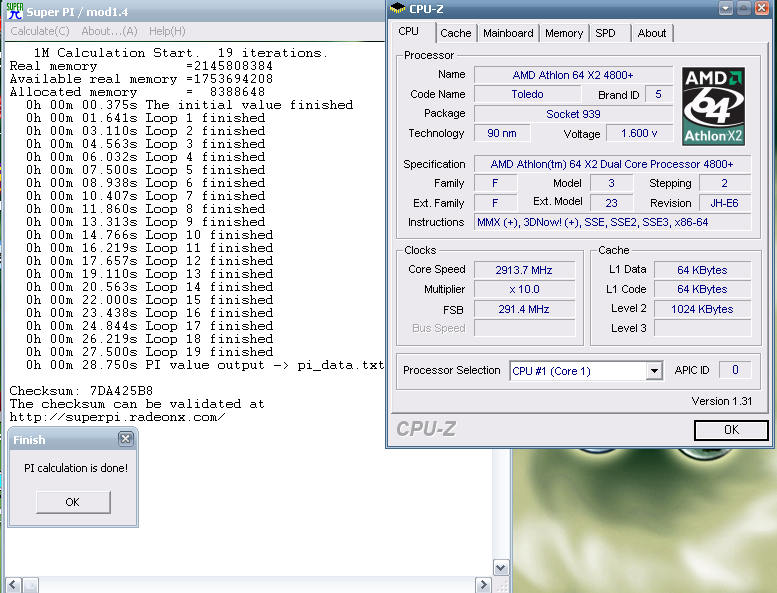Click the empty Bus Speed field
The width and height of the screenshot is (777, 593).
(x=524, y=328)
